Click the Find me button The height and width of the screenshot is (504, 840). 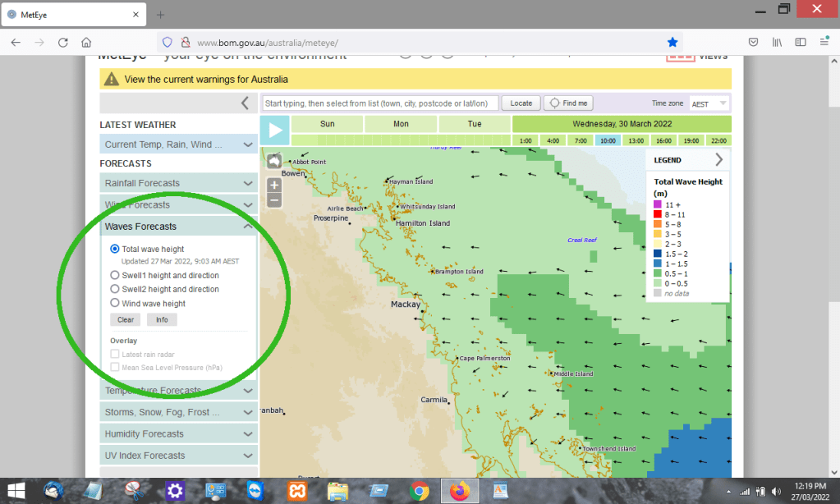(568, 103)
